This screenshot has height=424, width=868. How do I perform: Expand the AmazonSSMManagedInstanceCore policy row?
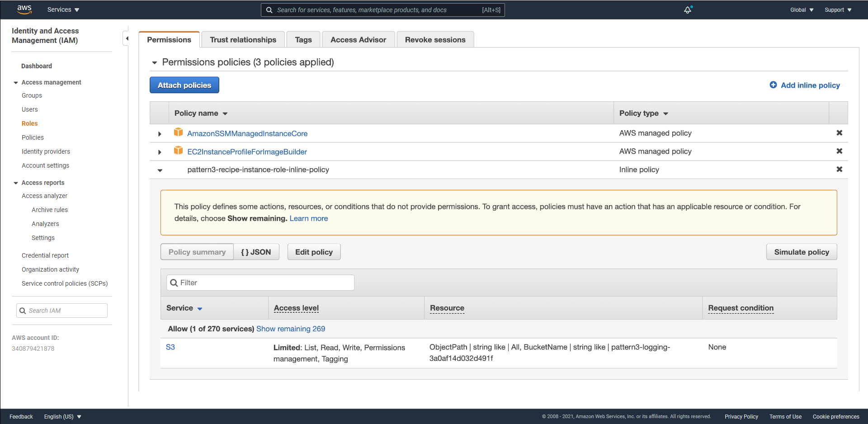point(160,134)
